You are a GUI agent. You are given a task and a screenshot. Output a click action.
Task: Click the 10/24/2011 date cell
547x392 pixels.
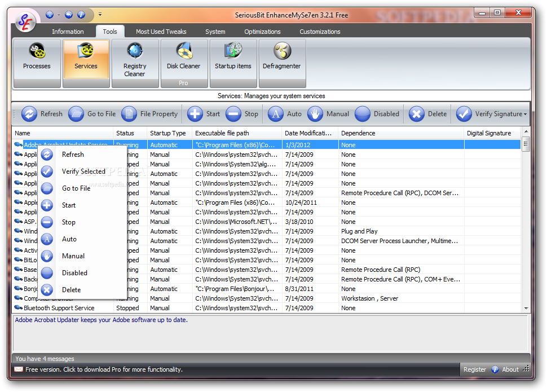coord(310,202)
